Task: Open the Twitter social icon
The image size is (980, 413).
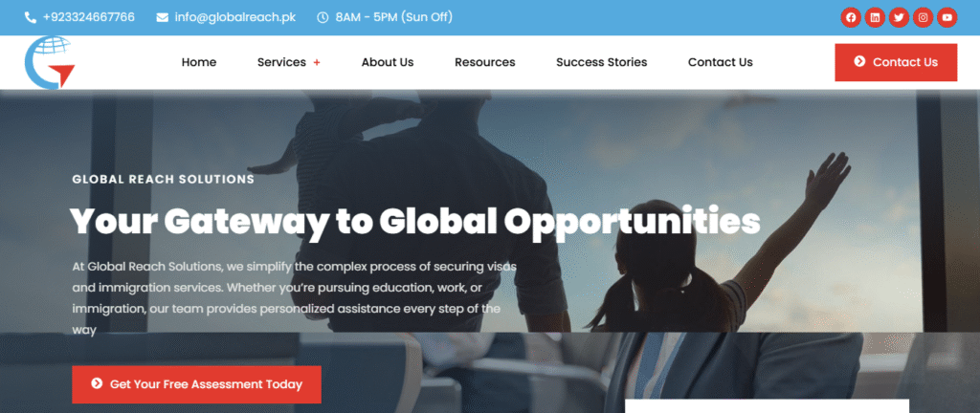Action: 899,17
